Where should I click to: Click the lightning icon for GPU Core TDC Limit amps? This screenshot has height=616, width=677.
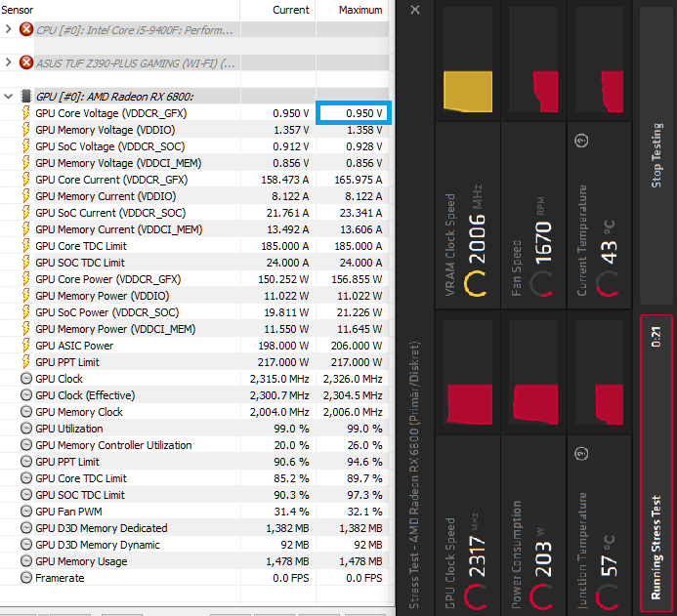point(26,246)
